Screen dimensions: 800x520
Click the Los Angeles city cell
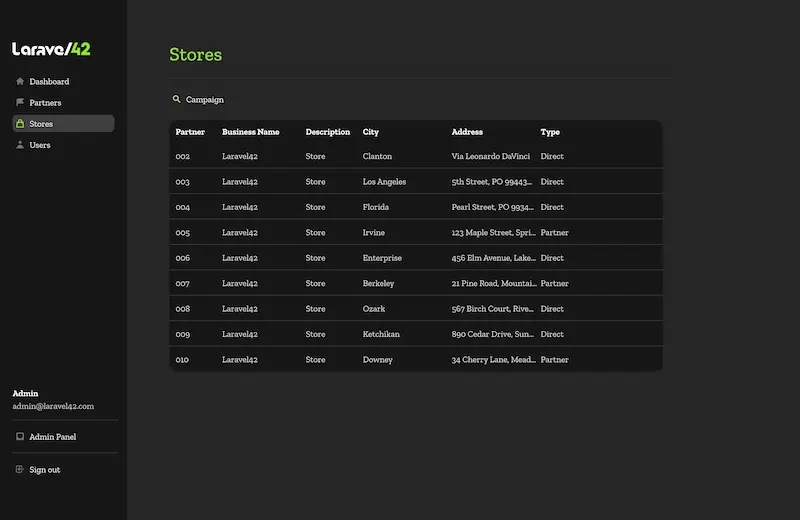click(x=384, y=182)
